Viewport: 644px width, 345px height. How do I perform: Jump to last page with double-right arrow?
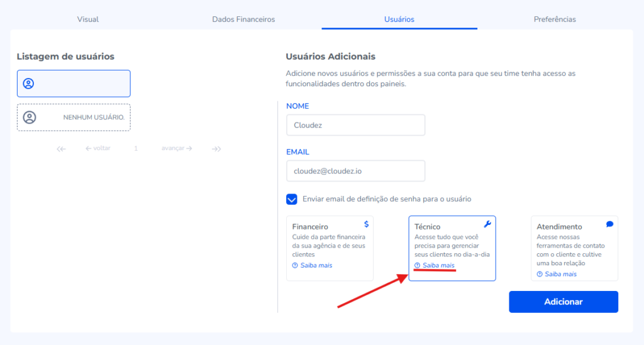pyautogui.click(x=216, y=149)
